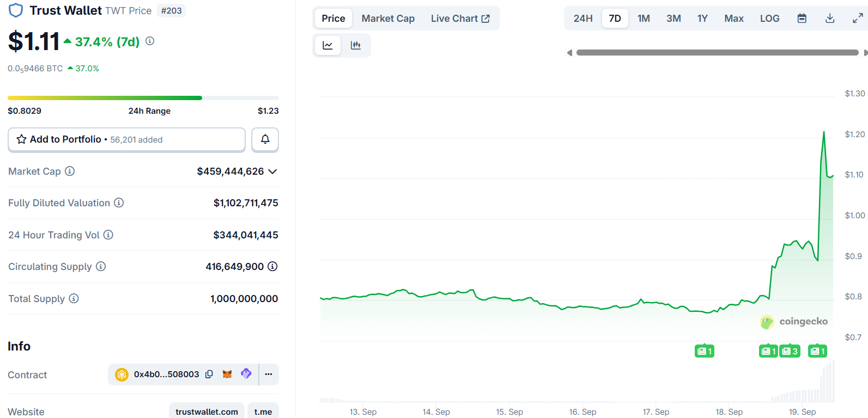Click the 1,000,000,000 total supply value

[244, 299]
